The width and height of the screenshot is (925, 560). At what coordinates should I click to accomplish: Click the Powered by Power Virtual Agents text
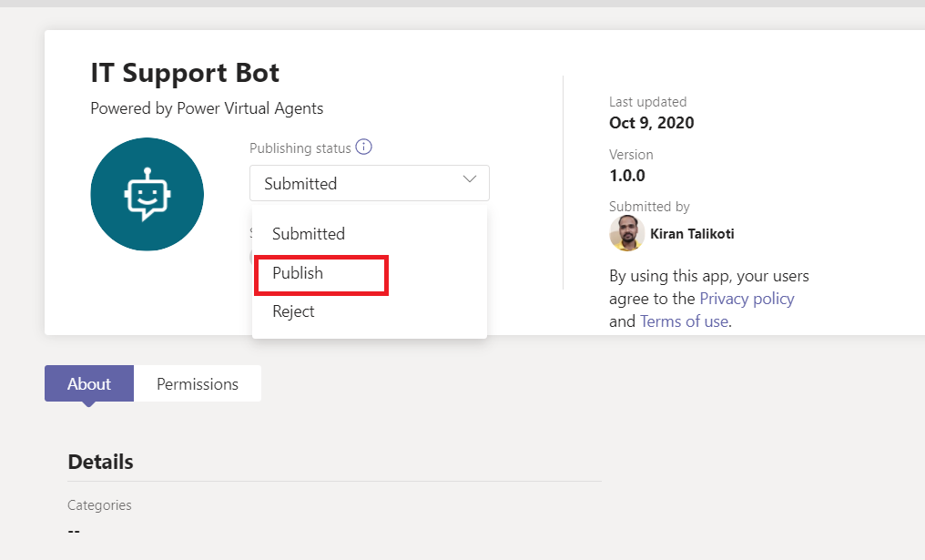point(206,108)
